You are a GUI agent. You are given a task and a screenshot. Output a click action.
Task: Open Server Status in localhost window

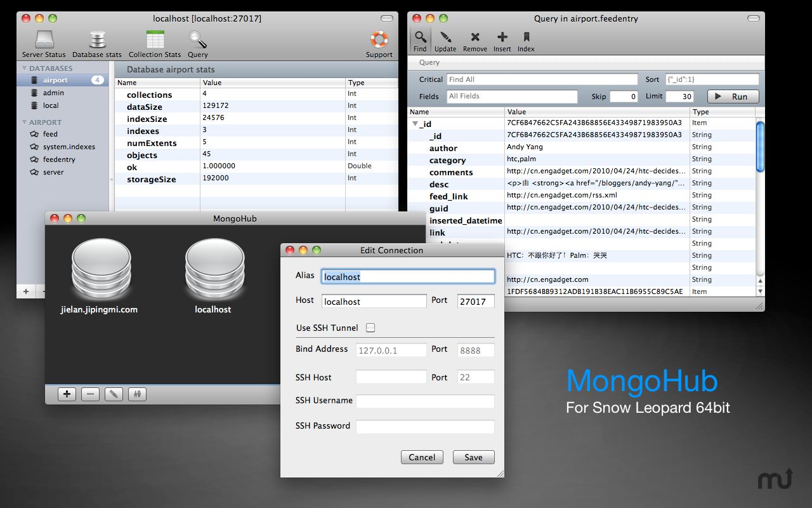(44, 44)
